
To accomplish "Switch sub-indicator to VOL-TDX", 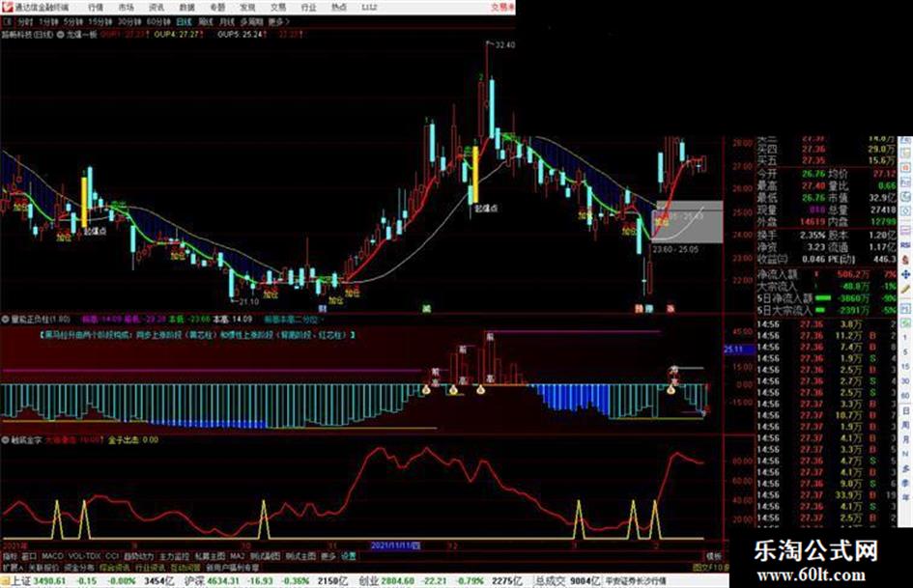I will click(x=84, y=556).
